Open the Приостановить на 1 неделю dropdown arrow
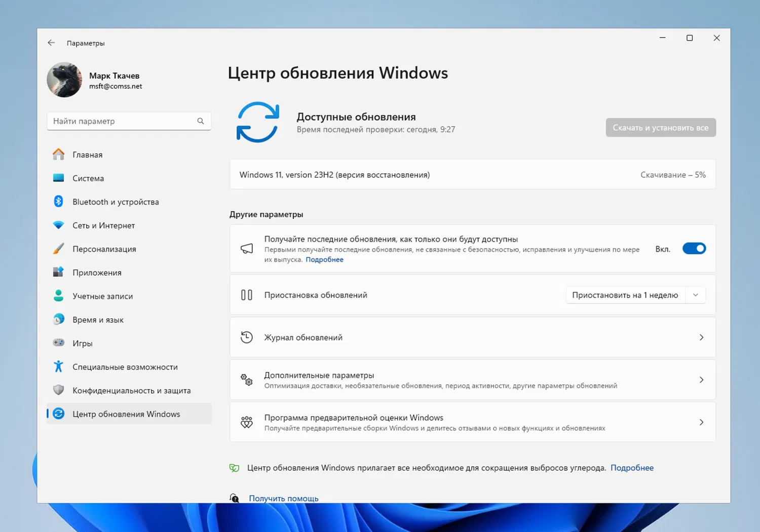The height and width of the screenshot is (532, 760). tap(696, 295)
